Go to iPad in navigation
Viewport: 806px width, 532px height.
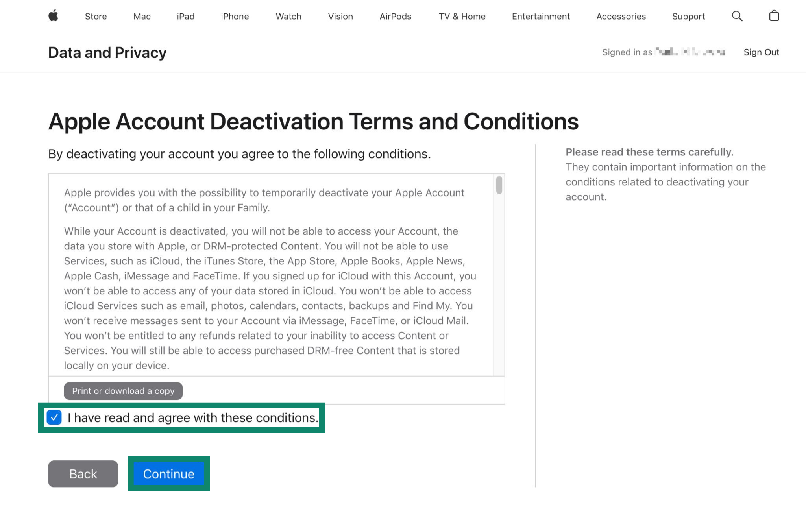tap(185, 17)
